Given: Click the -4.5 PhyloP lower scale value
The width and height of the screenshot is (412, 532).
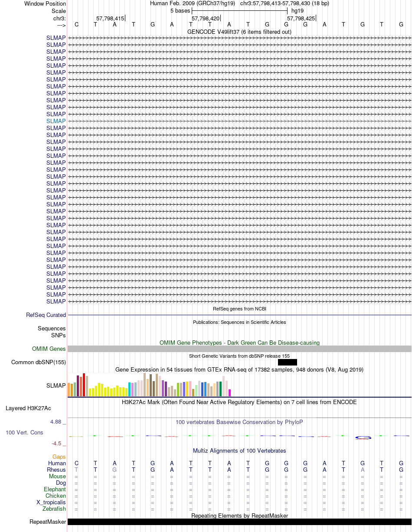Looking at the screenshot, I should 59,444.
